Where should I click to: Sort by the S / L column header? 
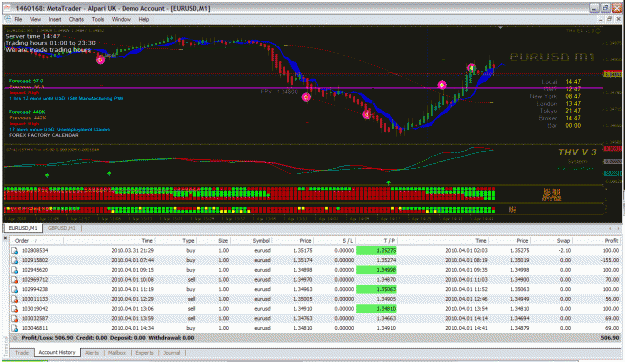[348, 241]
